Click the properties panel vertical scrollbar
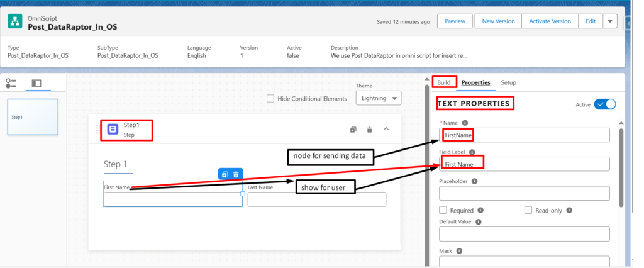Screen dimensions: 644x268 (621, 168)
